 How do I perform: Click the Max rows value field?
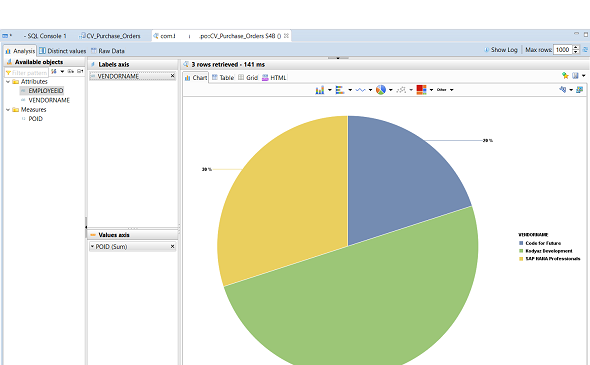563,50
